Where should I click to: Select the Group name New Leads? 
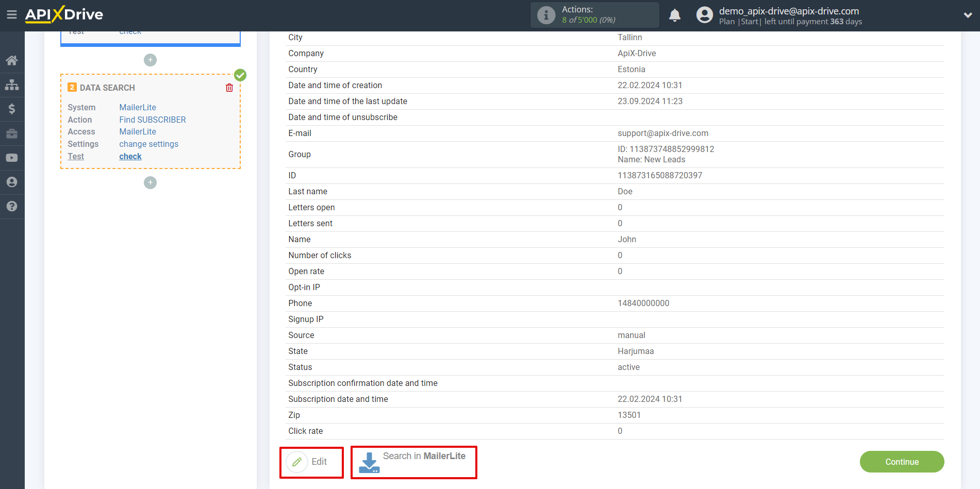coord(652,160)
